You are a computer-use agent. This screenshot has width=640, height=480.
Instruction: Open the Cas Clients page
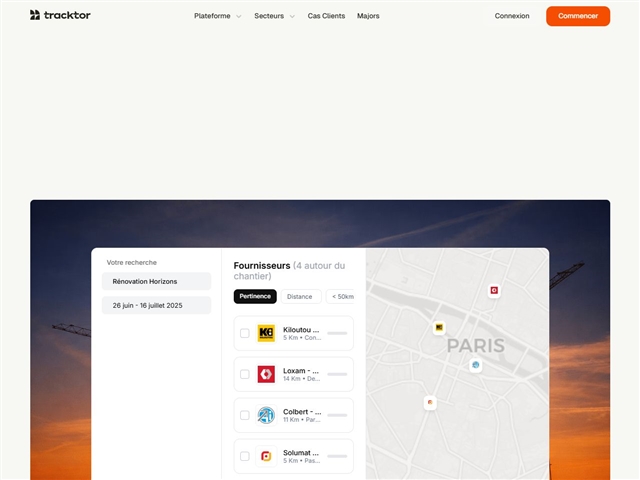328,16
